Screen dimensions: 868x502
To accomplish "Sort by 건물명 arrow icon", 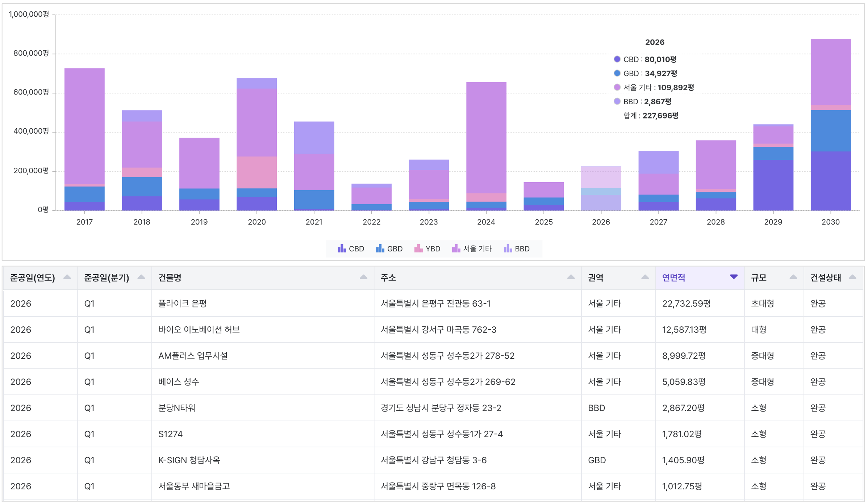I will (x=363, y=277).
